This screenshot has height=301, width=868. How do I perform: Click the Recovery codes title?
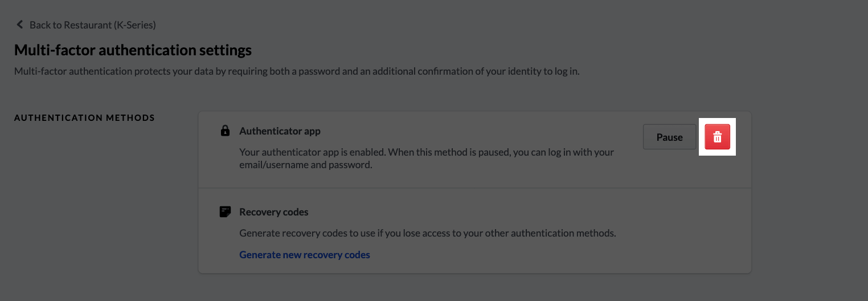pyautogui.click(x=273, y=212)
